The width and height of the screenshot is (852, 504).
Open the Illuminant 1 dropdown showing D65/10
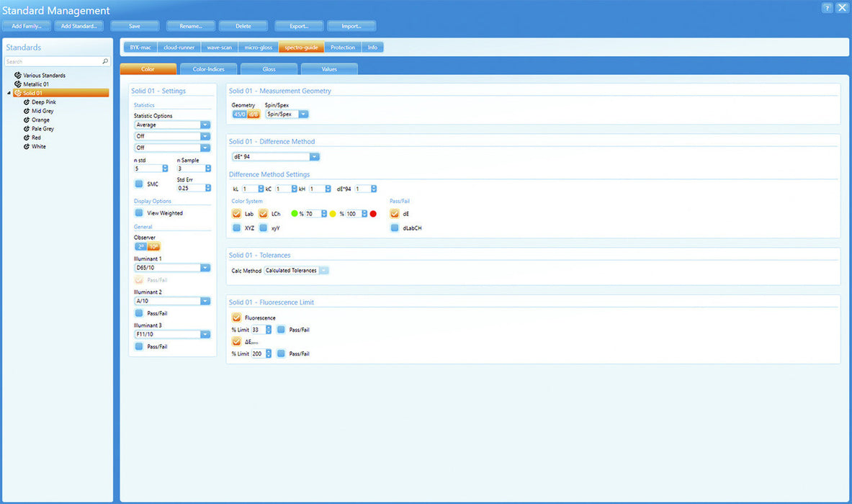pyautogui.click(x=205, y=268)
